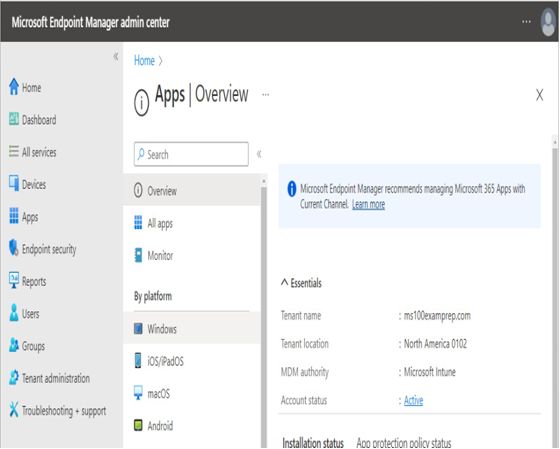560x449 pixels.
Task: Click the Home breadcrumb link
Action: (x=144, y=61)
